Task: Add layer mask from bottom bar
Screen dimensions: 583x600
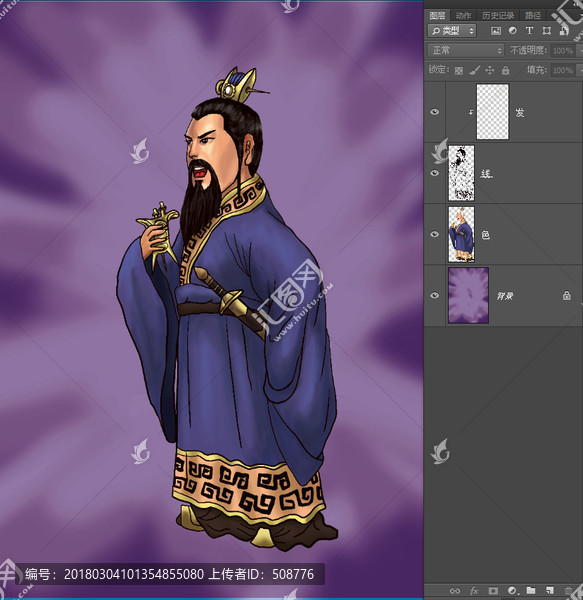Action: click(x=493, y=591)
